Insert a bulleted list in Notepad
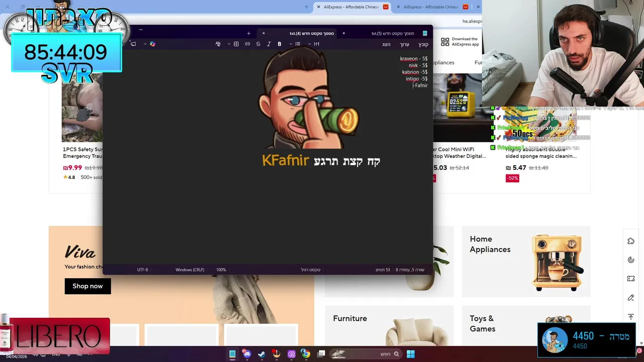The width and height of the screenshot is (644, 362). click(x=298, y=44)
